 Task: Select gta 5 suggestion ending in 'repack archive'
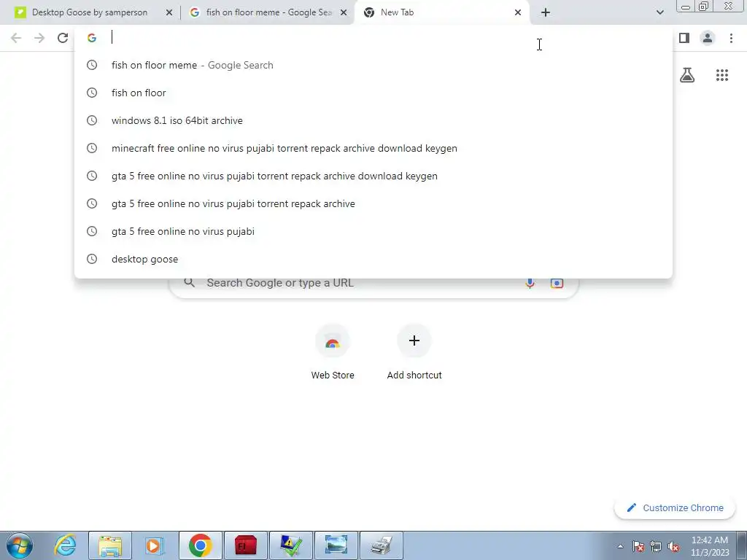tap(373, 203)
